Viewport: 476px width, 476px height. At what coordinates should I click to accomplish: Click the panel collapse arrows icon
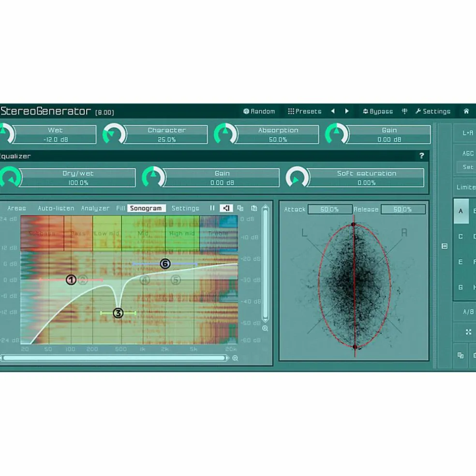click(445, 246)
